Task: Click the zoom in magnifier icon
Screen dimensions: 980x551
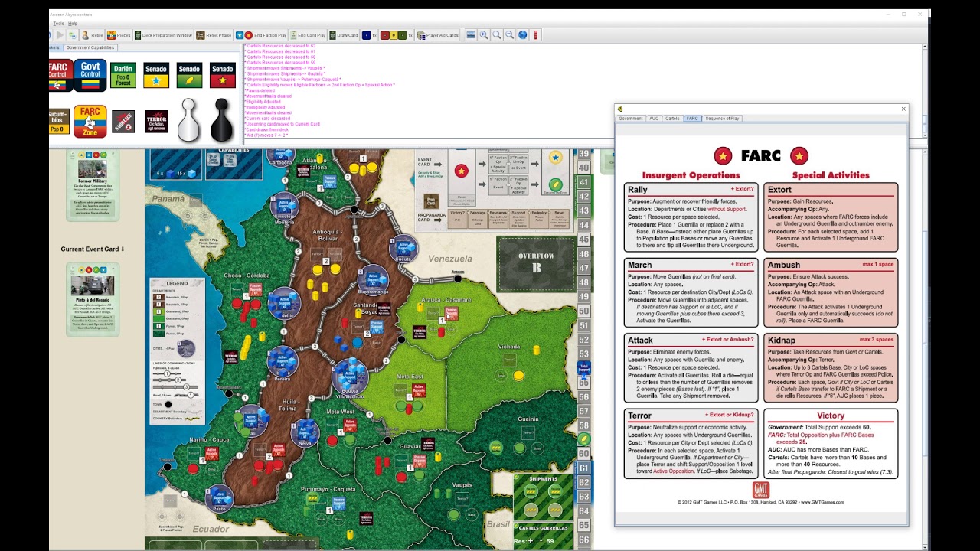Action: tap(485, 35)
